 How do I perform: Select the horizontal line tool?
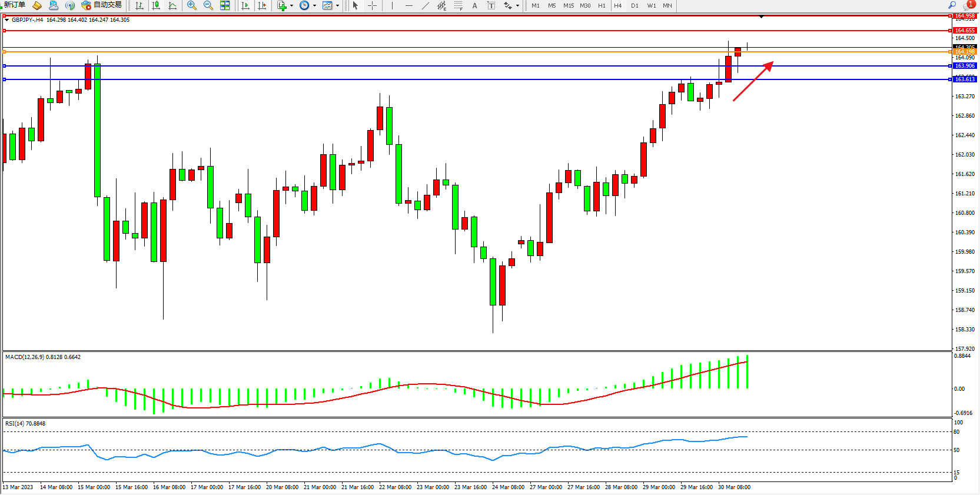(x=409, y=6)
